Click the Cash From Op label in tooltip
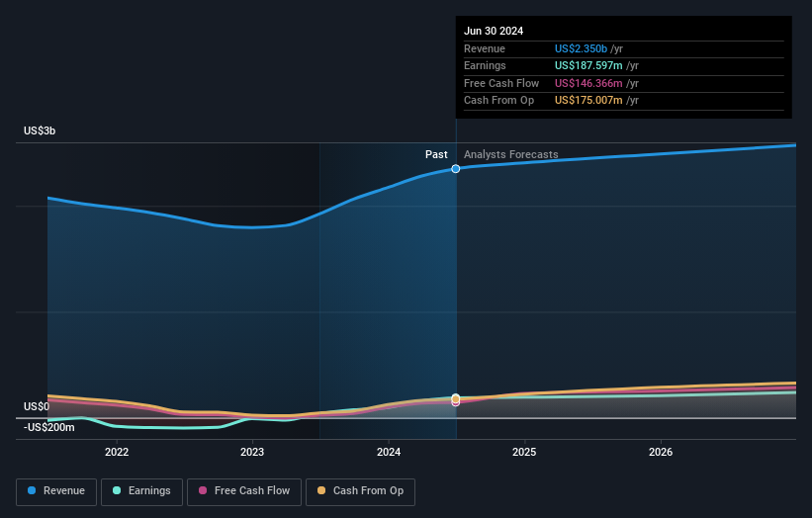Viewport: 812px width, 518px height. pyautogui.click(x=498, y=101)
